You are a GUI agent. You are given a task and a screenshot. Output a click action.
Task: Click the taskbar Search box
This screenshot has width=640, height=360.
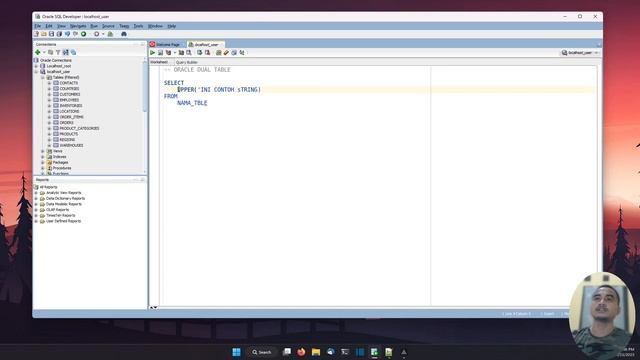click(262, 352)
